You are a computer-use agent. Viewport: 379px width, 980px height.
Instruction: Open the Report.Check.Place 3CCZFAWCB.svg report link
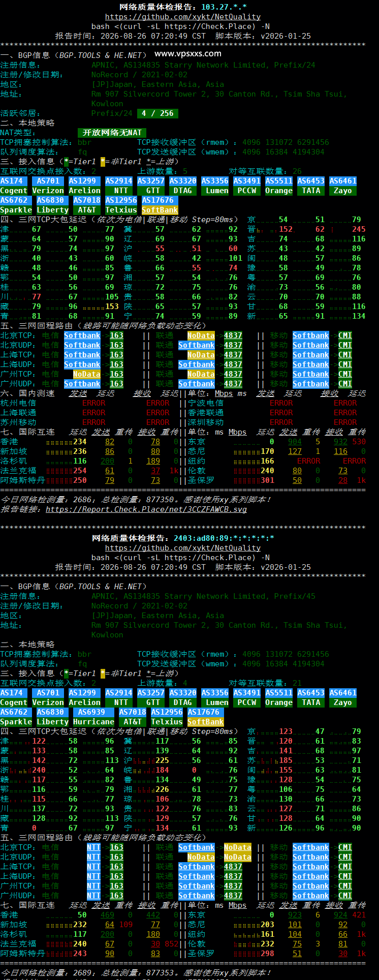click(x=146, y=509)
